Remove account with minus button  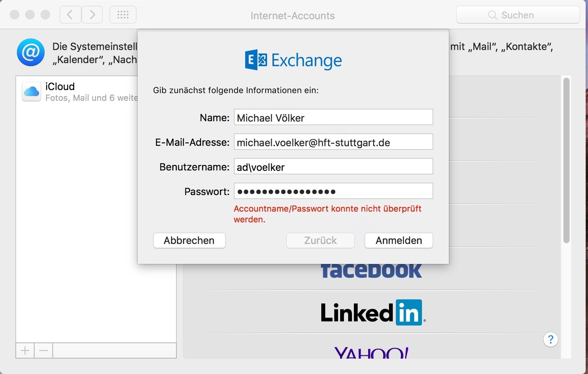[43, 351]
